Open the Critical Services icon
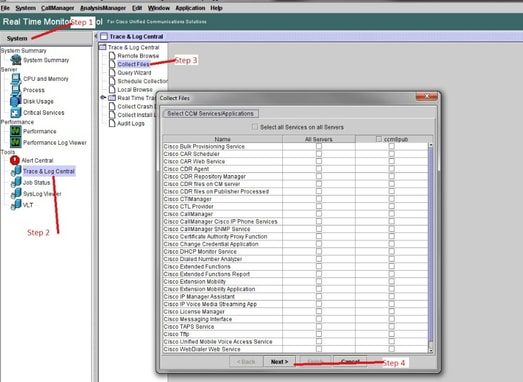This screenshot has width=523, height=382. click(16, 112)
